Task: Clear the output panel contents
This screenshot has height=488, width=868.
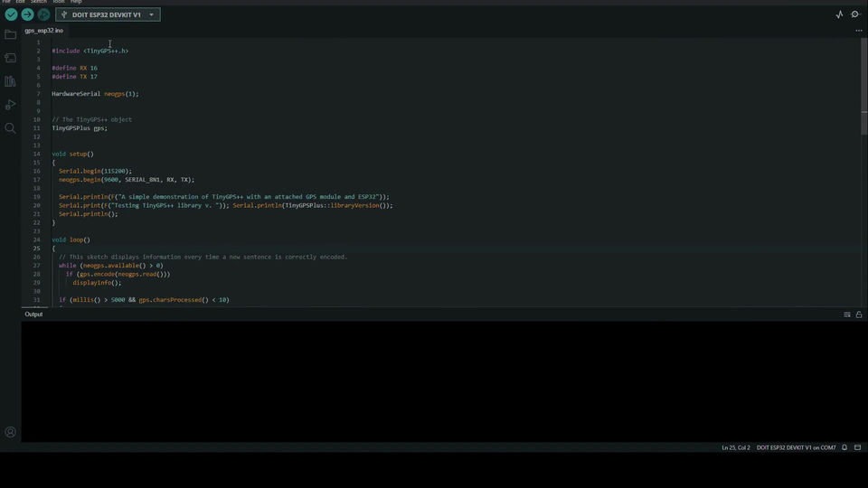Action: (x=847, y=314)
